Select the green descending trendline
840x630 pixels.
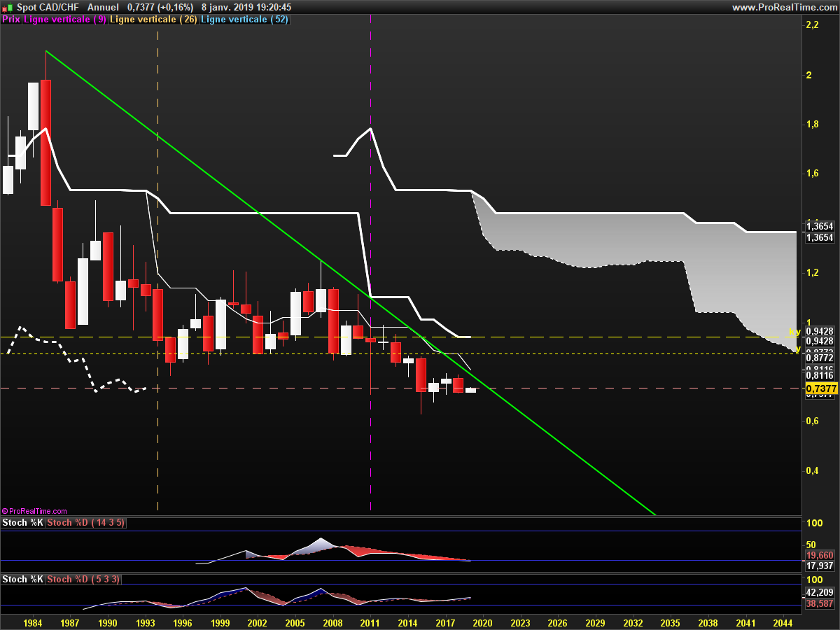click(350, 283)
